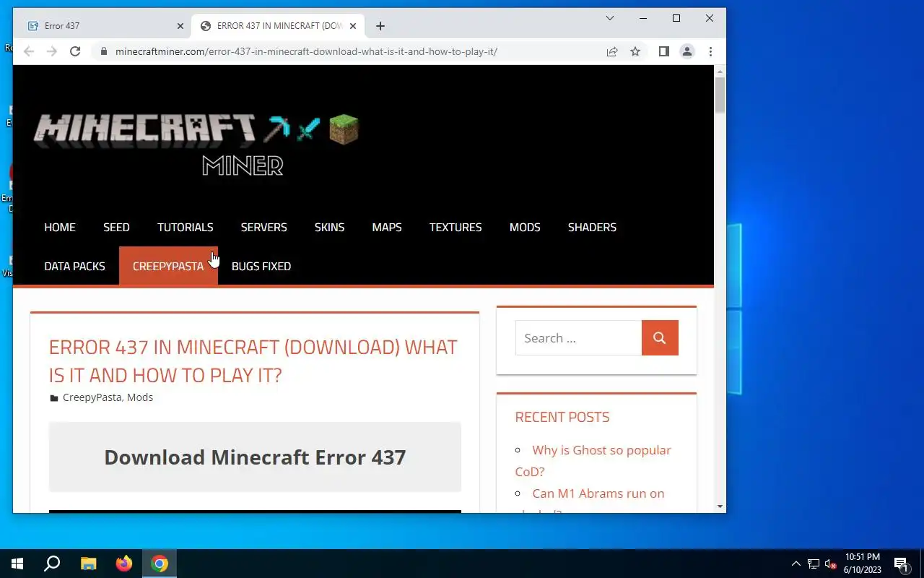Close the 'ERROR 437 IN MINECRAFT' tab

coord(353,26)
